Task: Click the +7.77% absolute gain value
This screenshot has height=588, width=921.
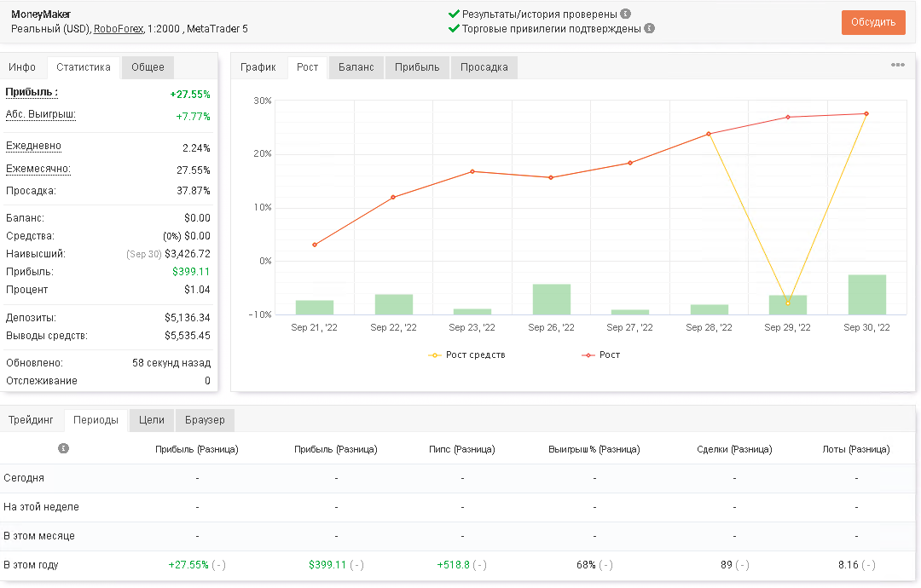Action: tap(193, 117)
